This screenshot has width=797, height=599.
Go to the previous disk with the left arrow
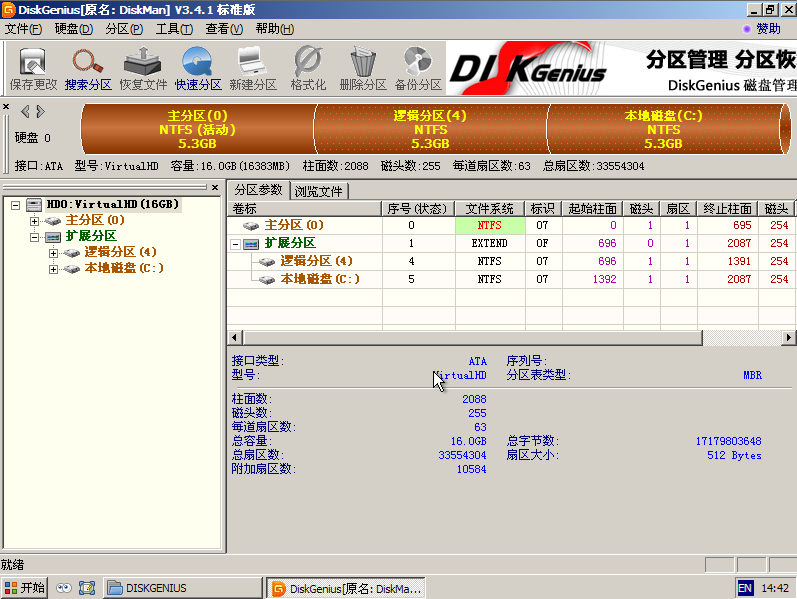[x=25, y=111]
